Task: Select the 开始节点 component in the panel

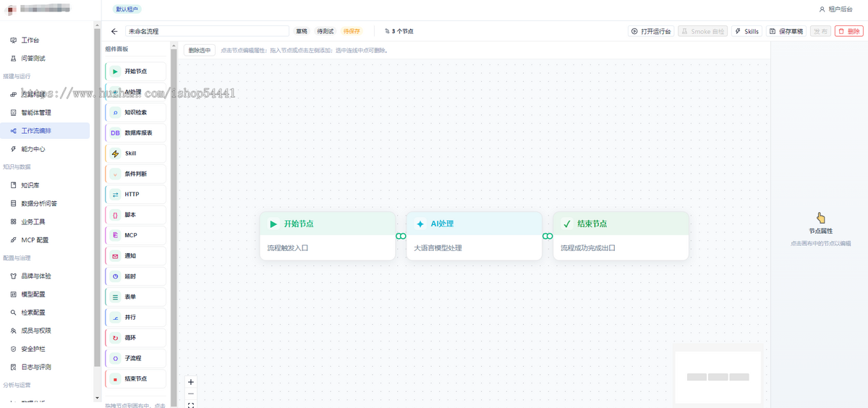Action: [x=135, y=72]
